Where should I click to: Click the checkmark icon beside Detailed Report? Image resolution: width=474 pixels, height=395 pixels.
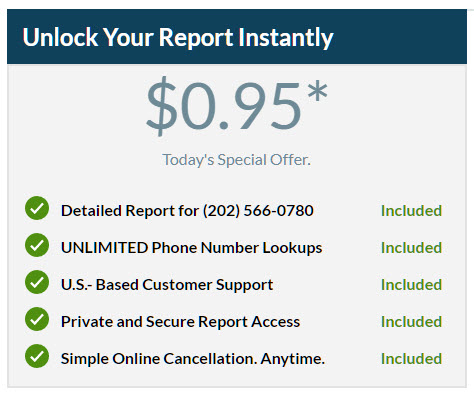(x=37, y=208)
